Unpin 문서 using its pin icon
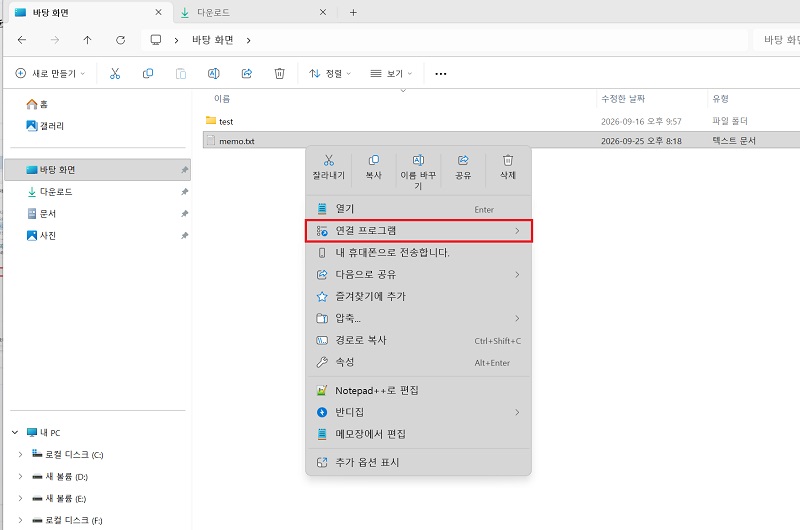The height and width of the screenshot is (530, 800). click(184, 214)
